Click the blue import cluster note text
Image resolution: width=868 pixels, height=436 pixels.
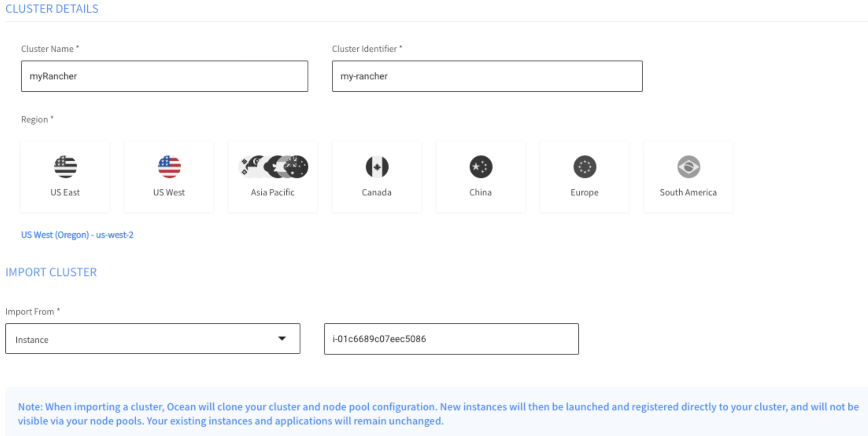(x=438, y=414)
